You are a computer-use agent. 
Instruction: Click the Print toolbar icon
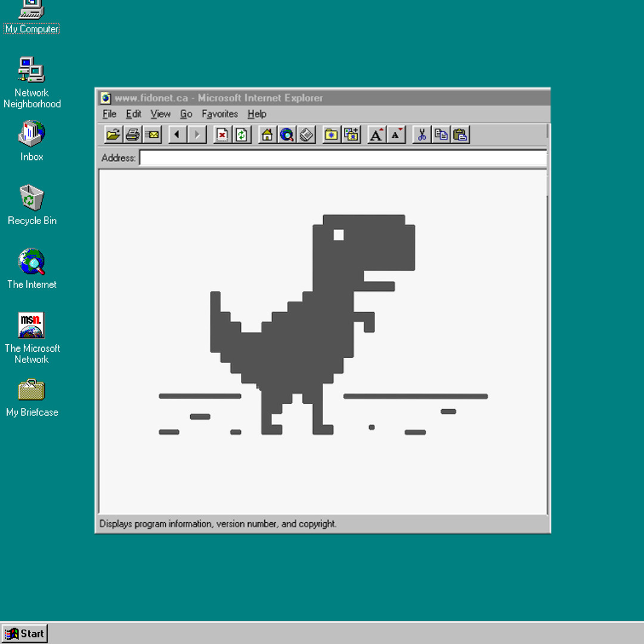click(132, 135)
